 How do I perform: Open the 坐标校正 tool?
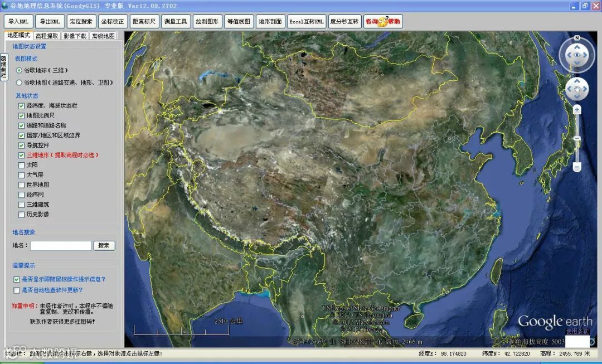[x=113, y=22]
